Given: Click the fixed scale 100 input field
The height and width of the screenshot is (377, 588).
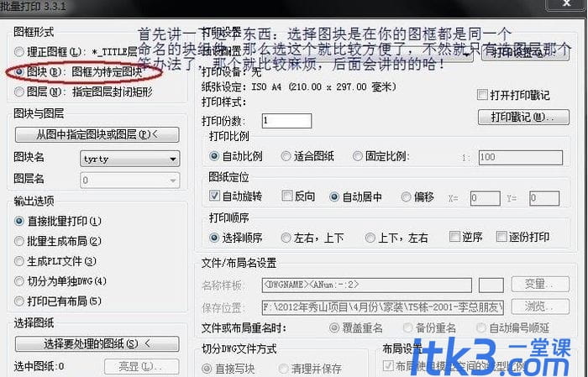Looking at the screenshot, I should point(521,157).
